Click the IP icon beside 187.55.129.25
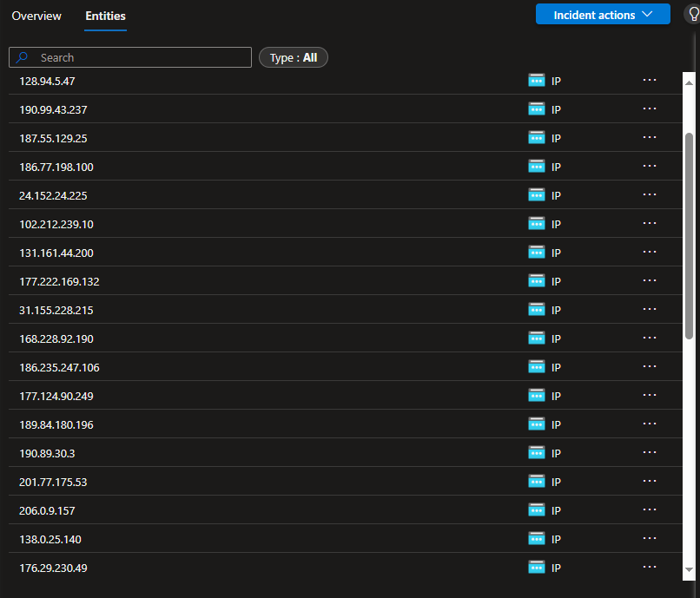700x598 pixels. (537, 138)
